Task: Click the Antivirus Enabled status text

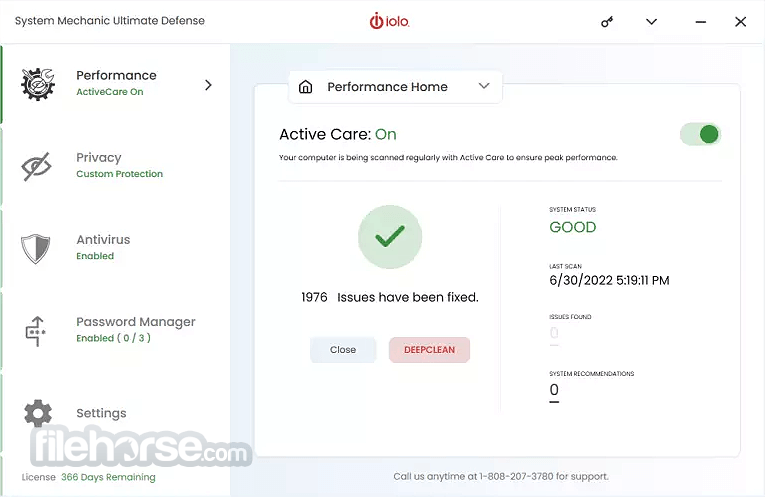Action: 95,256
